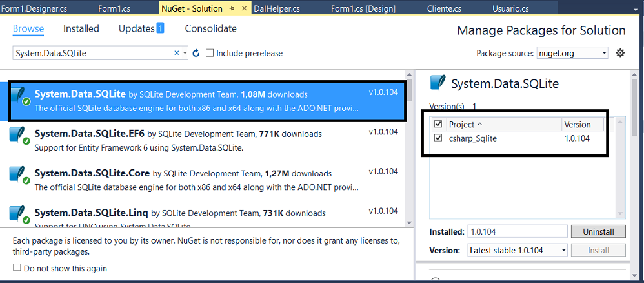The image size is (644, 283).
Task: Click the v1.0.104 label of System.Data.SQLite.Core
Action: (383, 171)
